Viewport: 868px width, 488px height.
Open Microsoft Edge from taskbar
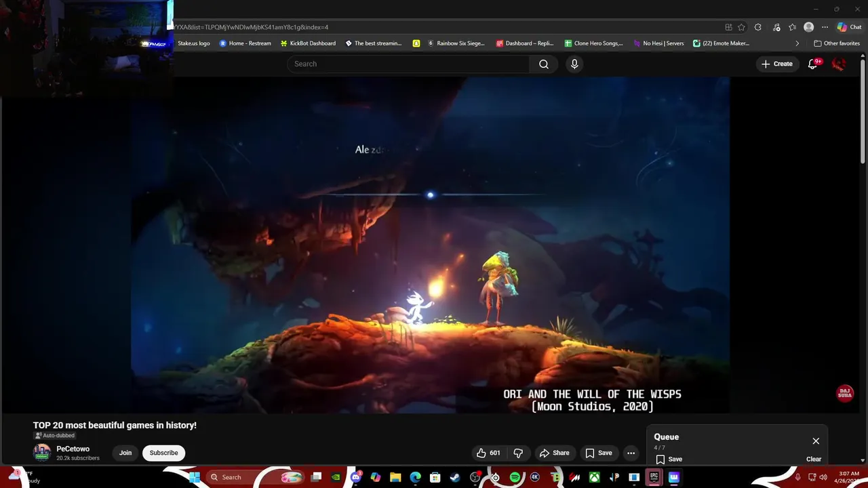[x=416, y=477]
